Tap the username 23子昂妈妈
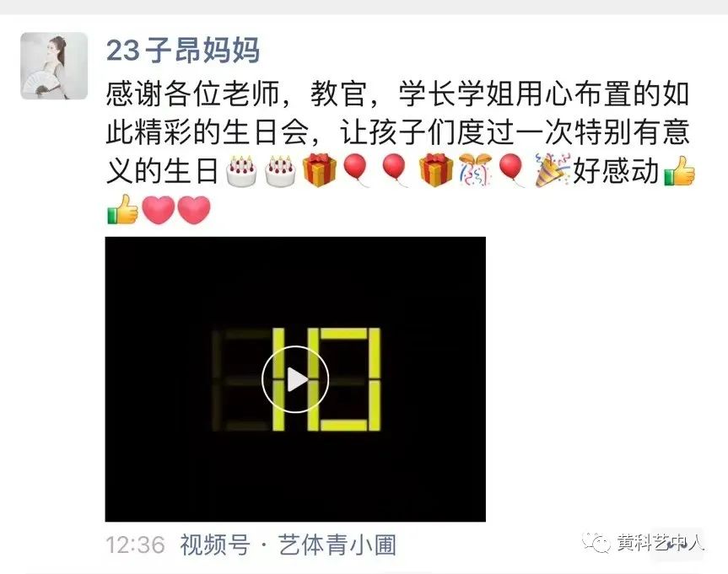 [182, 50]
